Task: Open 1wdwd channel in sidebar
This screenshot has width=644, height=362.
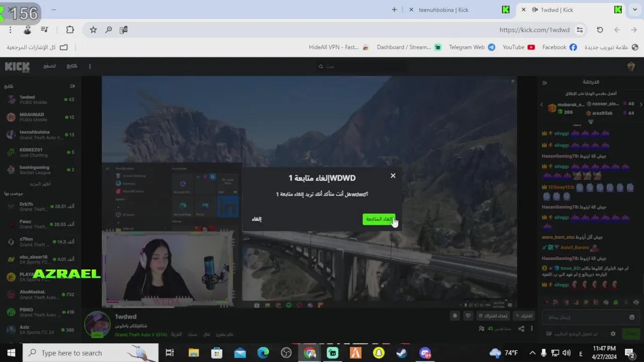Action: pos(40,100)
